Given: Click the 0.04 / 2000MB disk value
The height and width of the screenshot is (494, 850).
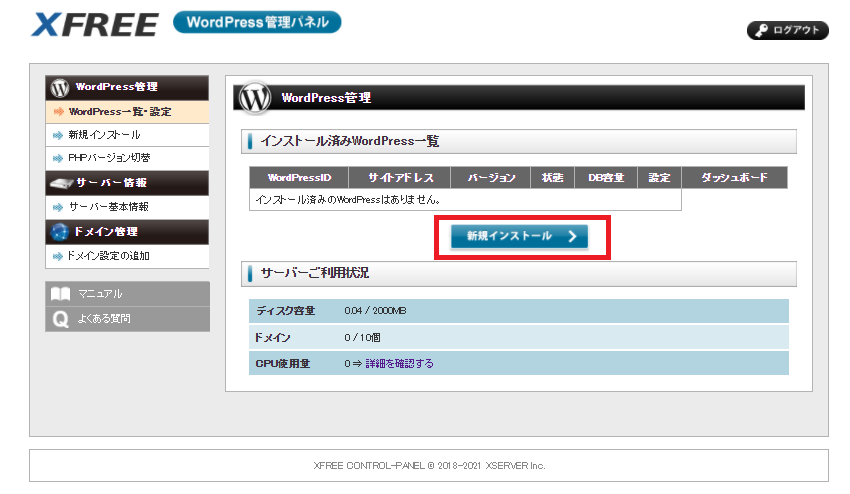Looking at the screenshot, I should (x=375, y=311).
